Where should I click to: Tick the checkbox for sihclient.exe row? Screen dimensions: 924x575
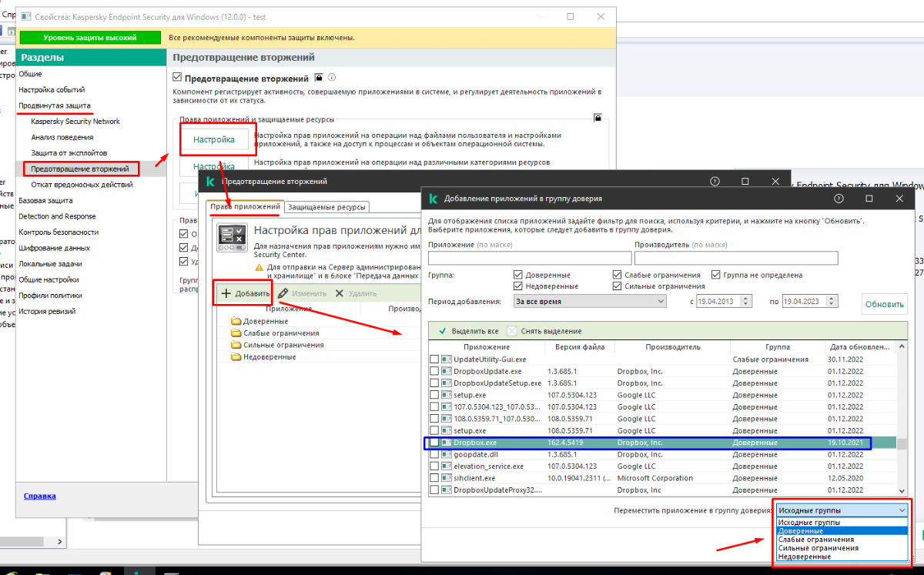click(x=435, y=478)
